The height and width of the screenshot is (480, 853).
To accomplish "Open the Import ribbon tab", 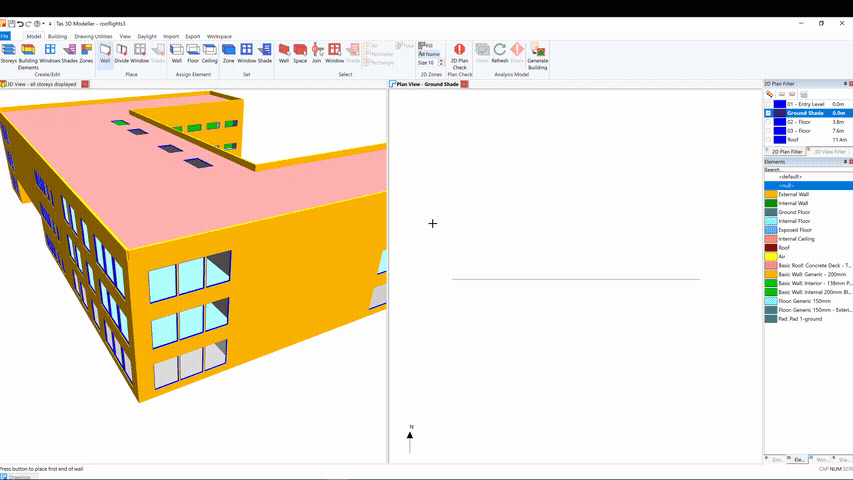I will click(x=171, y=36).
